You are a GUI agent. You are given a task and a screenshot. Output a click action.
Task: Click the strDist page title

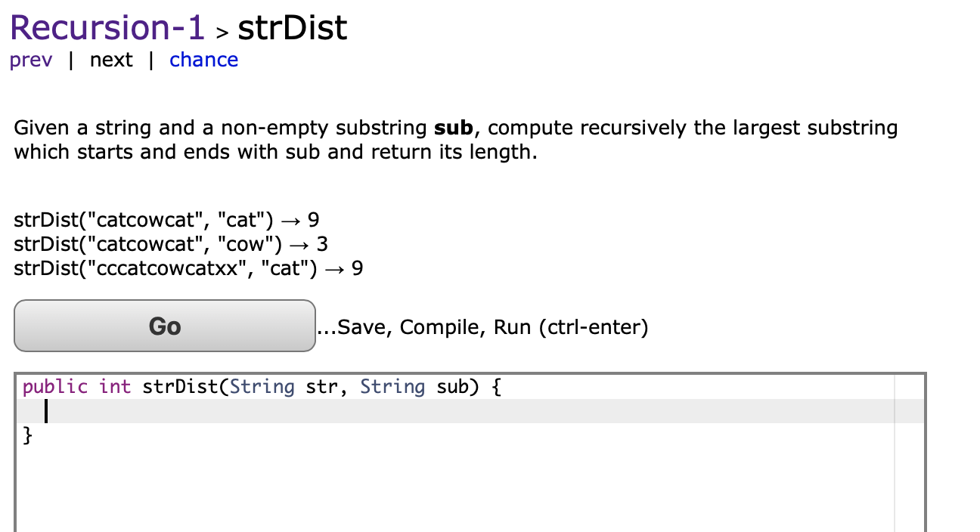(292, 26)
